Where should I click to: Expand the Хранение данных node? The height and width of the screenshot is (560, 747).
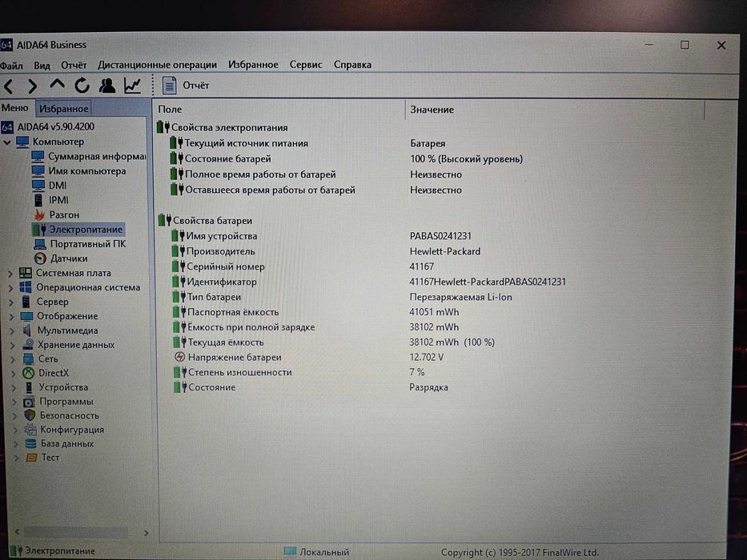pos(12,345)
